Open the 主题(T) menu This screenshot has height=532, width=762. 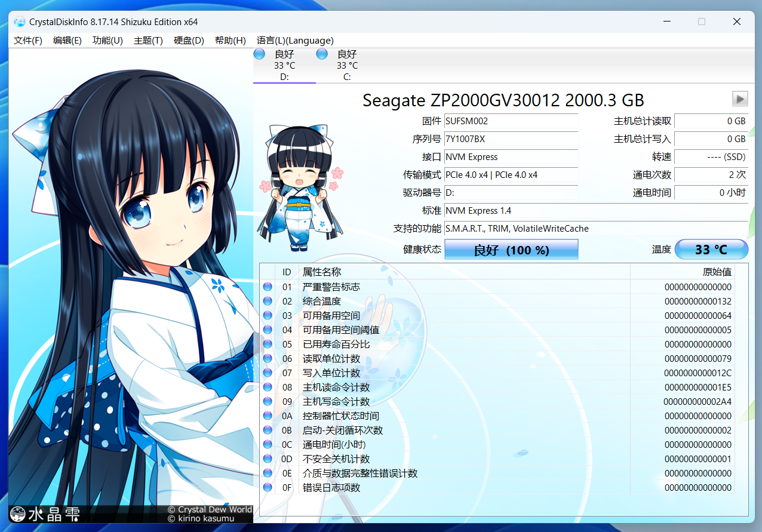click(x=148, y=41)
